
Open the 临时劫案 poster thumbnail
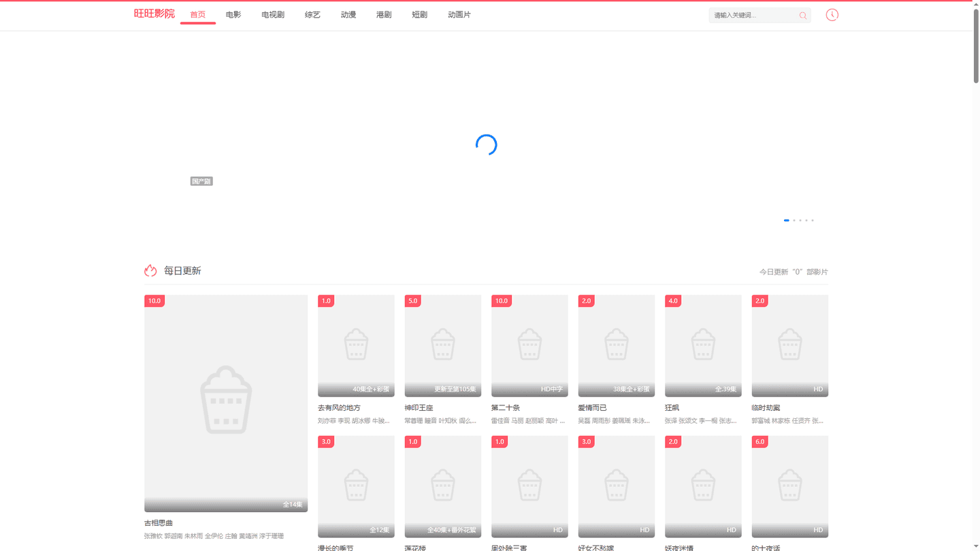[x=790, y=346]
